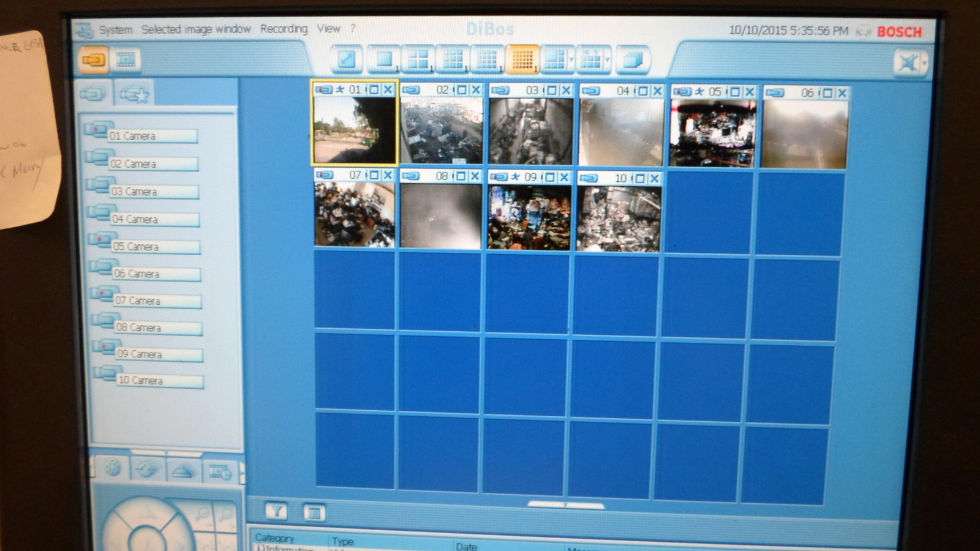
Task: Click the filter funnel icon above logbook
Action: pos(276,511)
